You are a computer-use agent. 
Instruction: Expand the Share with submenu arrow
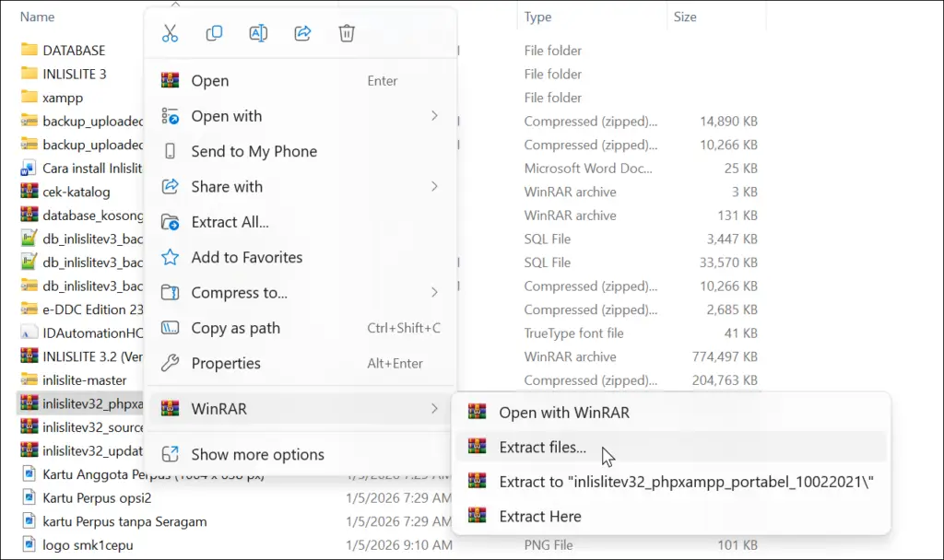coord(434,187)
